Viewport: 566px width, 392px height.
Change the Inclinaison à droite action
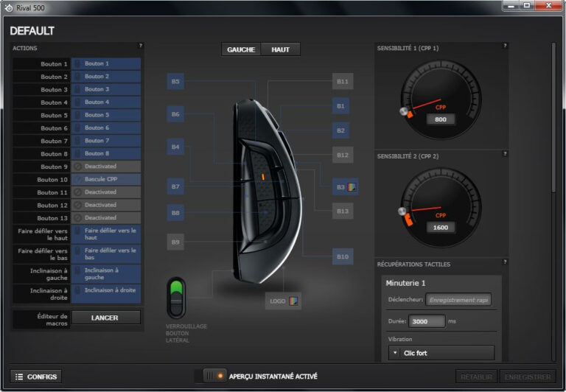coord(106,293)
